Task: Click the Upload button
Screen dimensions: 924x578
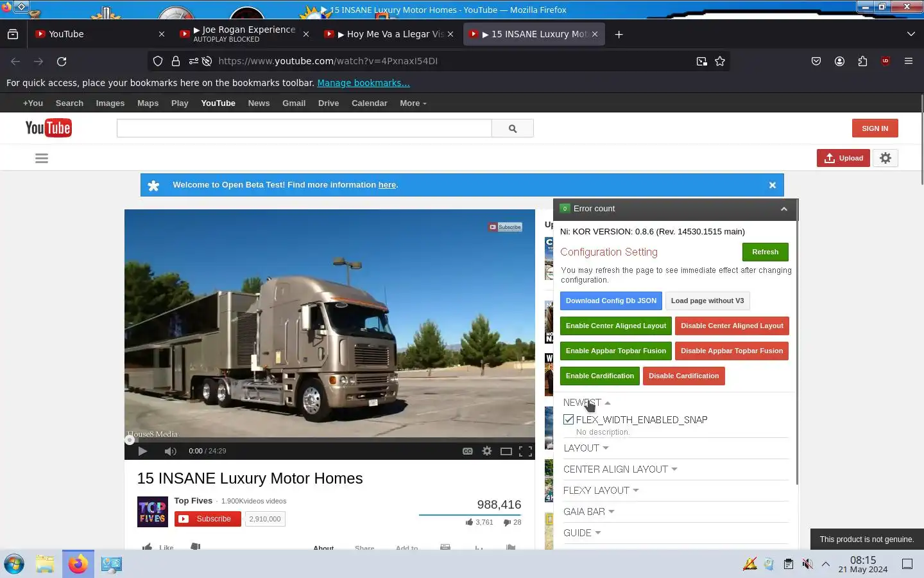Action: coord(843,158)
